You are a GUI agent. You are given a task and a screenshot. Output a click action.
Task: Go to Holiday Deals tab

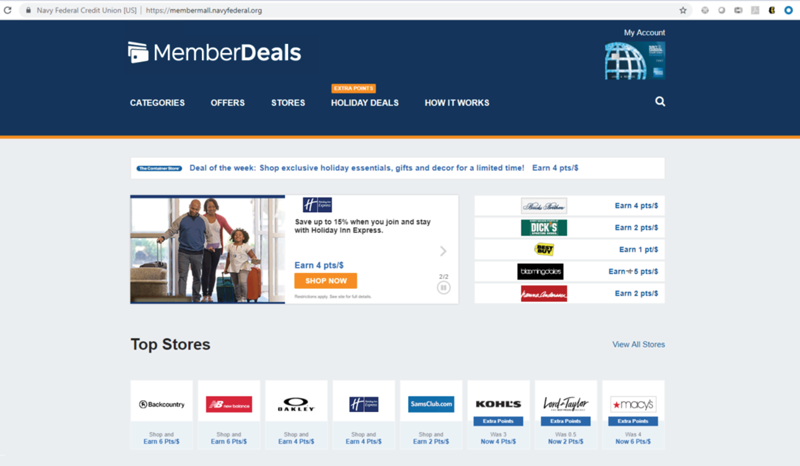365,103
